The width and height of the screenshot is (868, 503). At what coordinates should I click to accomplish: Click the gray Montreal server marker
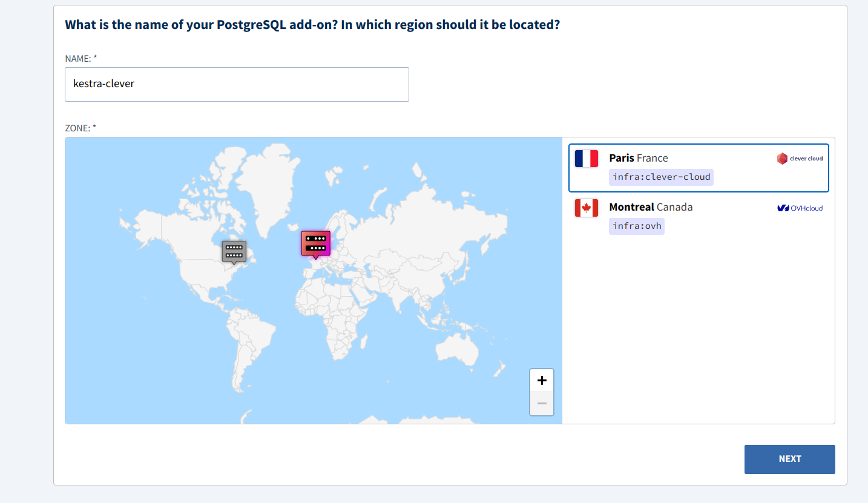tap(234, 251)
